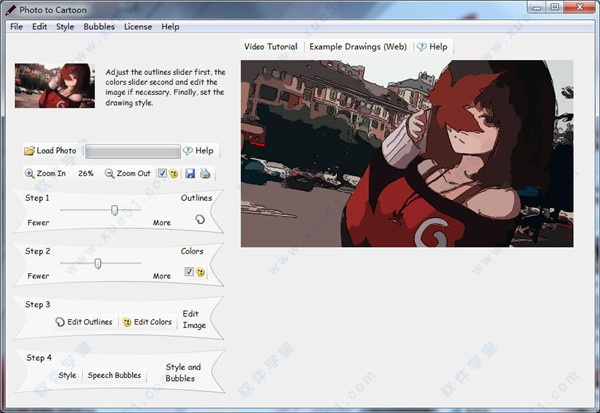Click Speech Bubbles in Step 4
The height and width of the screenshot is (413, 600).
(114, 375)
